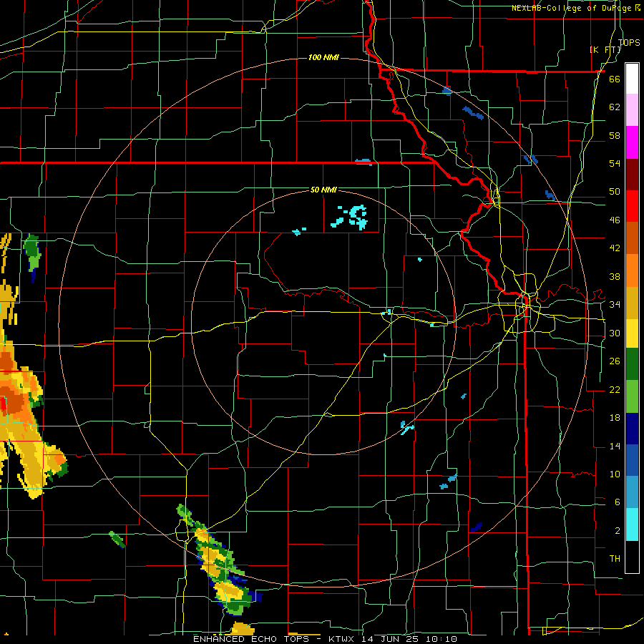Pick the light orange legend swatch
Image resolution: width=644 pixels, height=644 pixels.
(632, 270)
